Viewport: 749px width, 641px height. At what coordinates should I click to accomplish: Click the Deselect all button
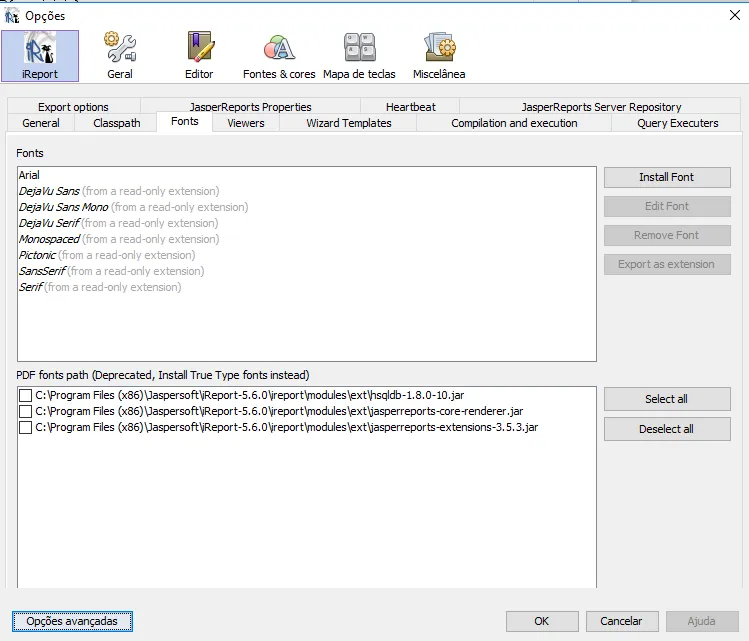click(667, 429)
